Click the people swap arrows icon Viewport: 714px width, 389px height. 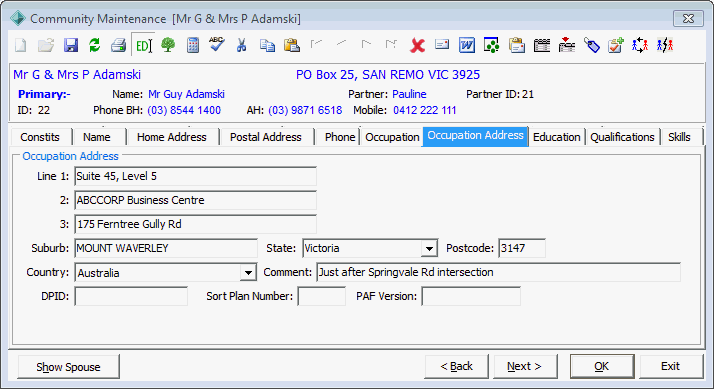[x=640, y=45]
